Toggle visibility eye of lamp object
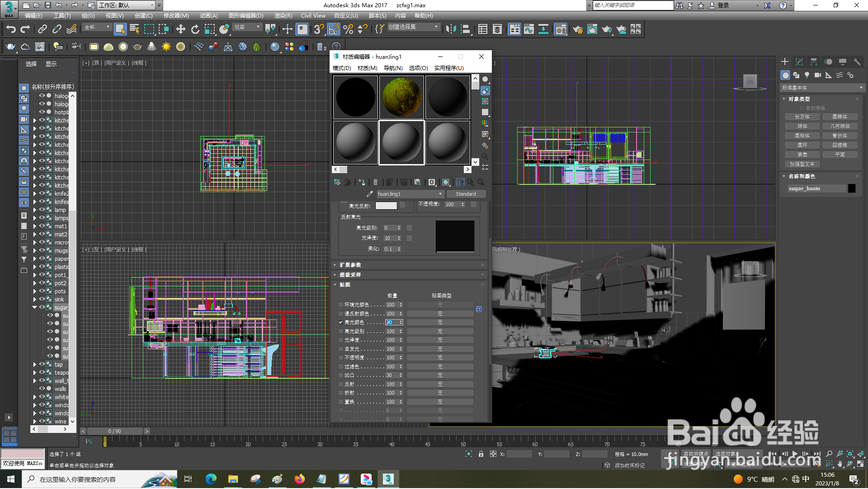The image size is (868, 489). pyautogui.click(x=42, y=210)
